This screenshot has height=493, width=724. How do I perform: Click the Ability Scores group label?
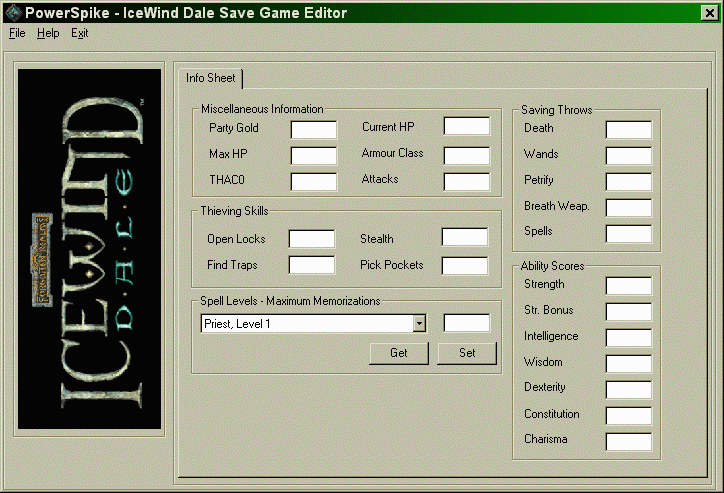tap(552, 266)
